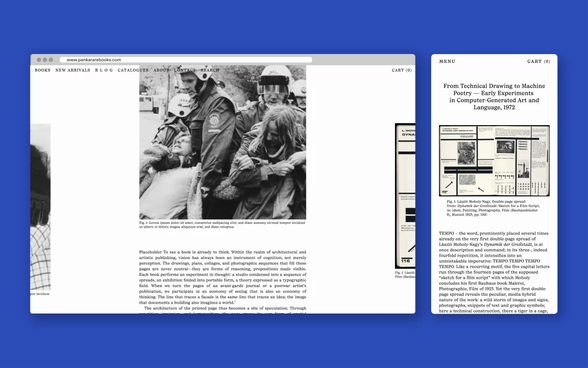Open SEARCH in desktop navigation
This screenshot has width=588, height=368.
click(x=210, y=70)
